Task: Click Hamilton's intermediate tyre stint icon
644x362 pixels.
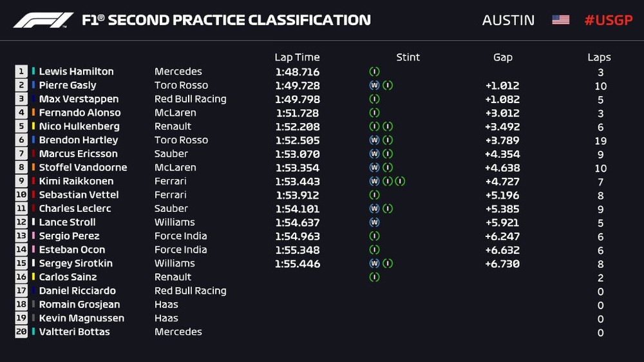Action: click(x=374, y=71)
